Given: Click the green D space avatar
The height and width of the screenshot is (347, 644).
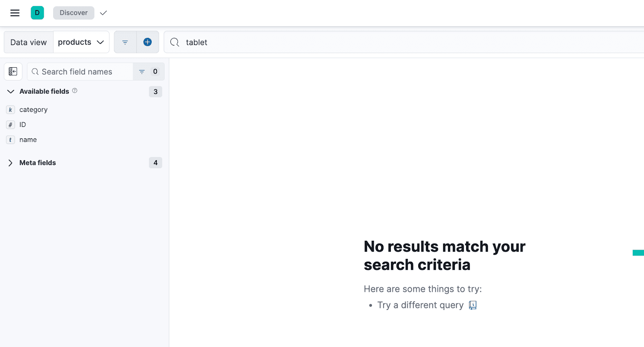Looking at the screenshot, I should pos(37,13).
